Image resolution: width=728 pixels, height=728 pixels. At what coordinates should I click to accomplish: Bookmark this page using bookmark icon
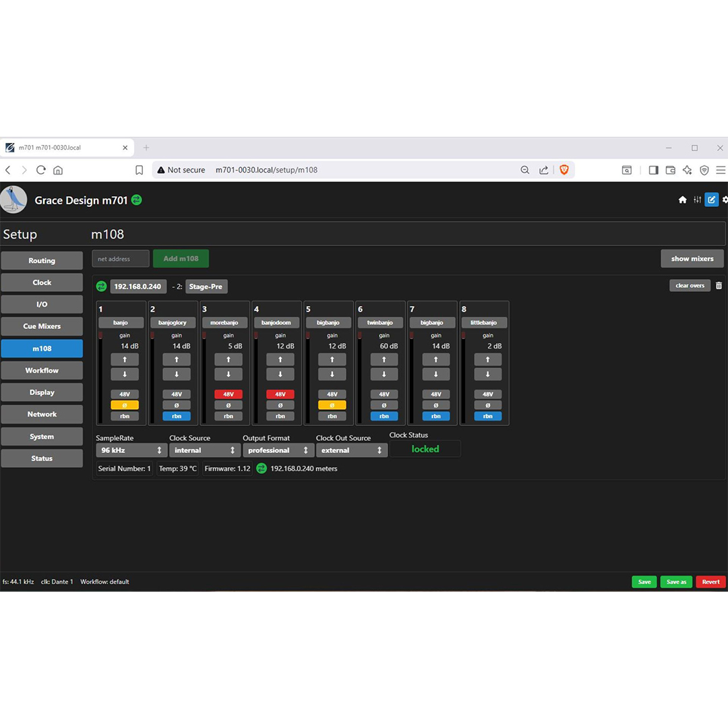(x=139, y=170)
